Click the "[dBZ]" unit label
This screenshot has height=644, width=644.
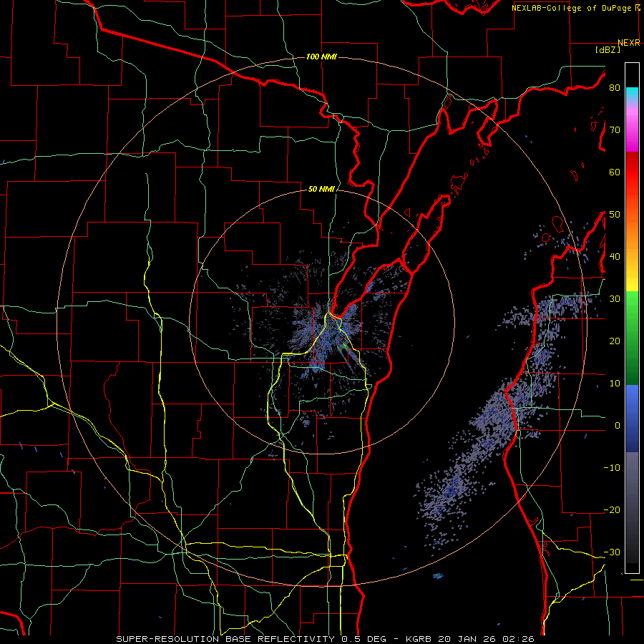[608, 49]
